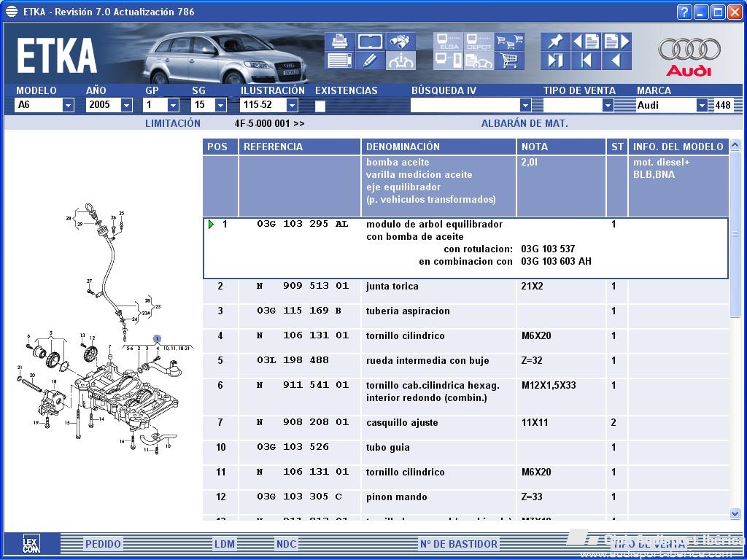Go to next page document icon
The width and height of the screenshot is (747, 560).
coord(616,42)
